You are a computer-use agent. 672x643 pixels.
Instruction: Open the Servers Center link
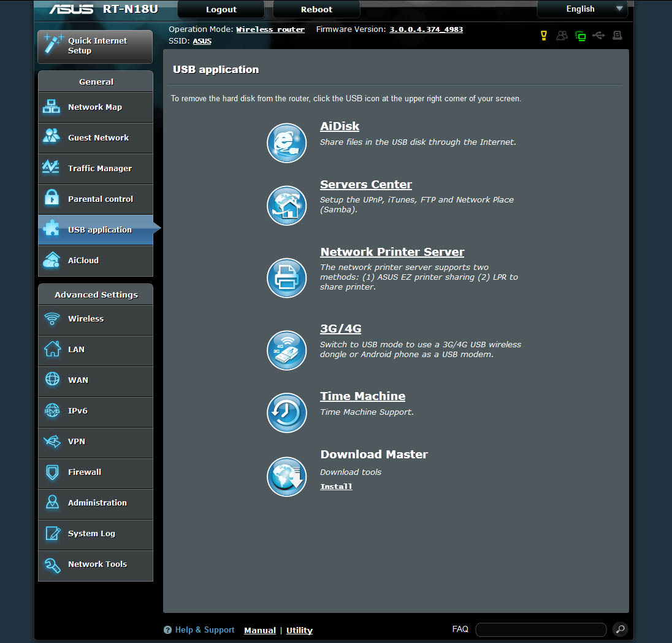pos(365,185)
